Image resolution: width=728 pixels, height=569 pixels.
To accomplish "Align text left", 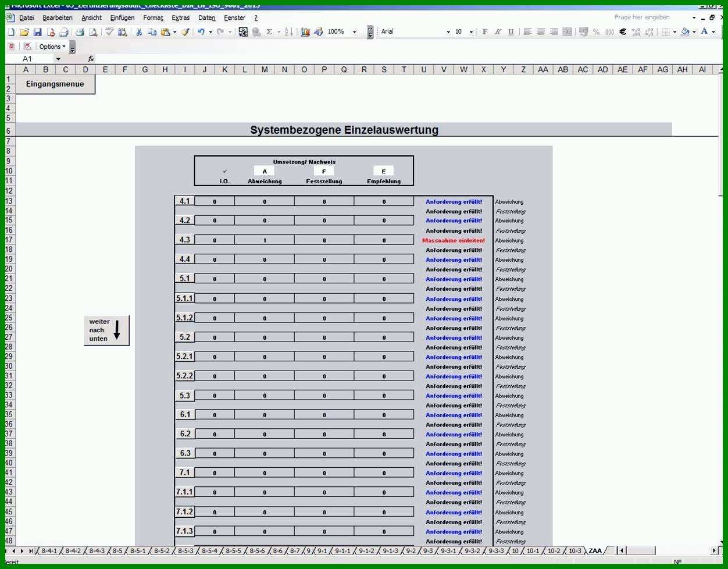I will pos(527,32).
